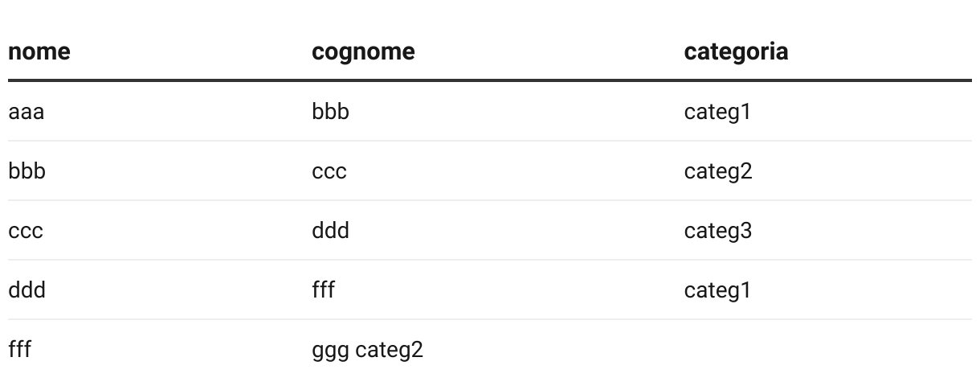Select 'bbb' cell in cognome column
The height and width of the screenshot is (386, 980).
(330, 112)
